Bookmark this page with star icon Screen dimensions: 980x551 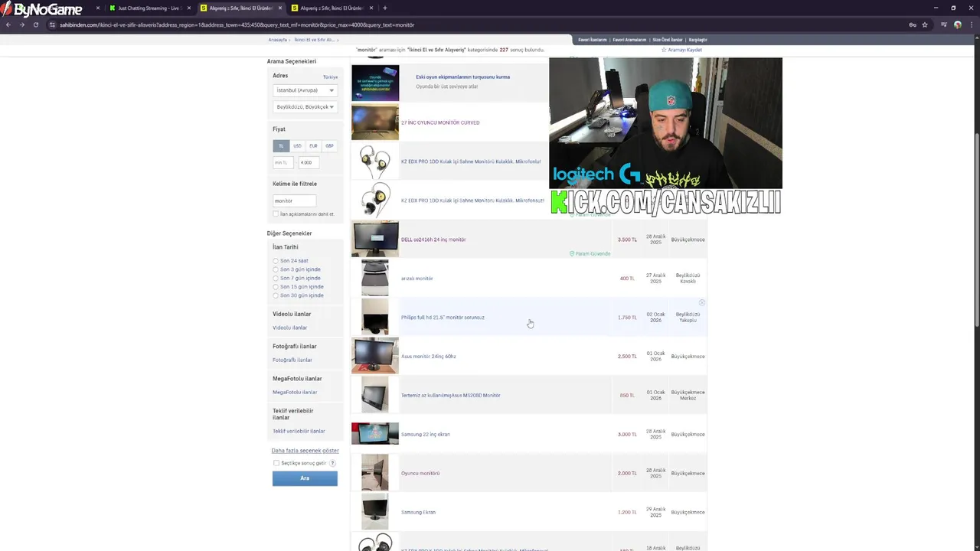925,24
